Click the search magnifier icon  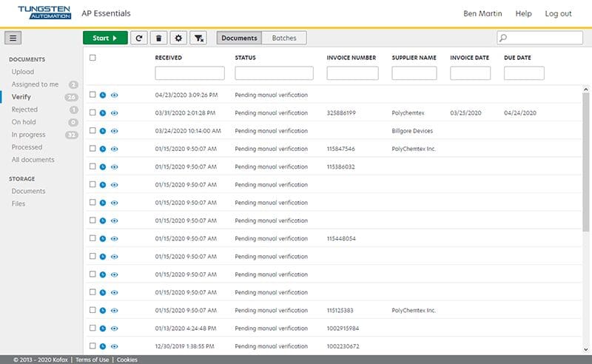(x=503, y=38)
